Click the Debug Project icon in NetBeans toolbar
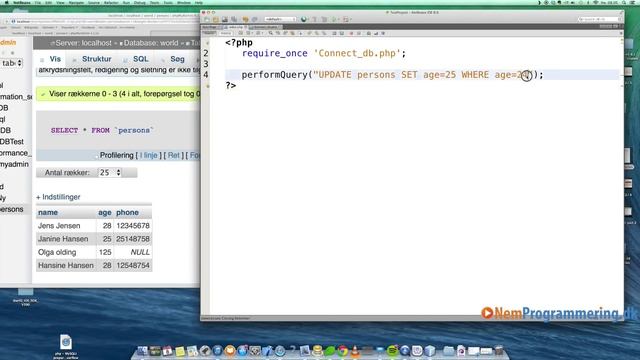Viewport: 640px width, 360px height. pos(346,19)
